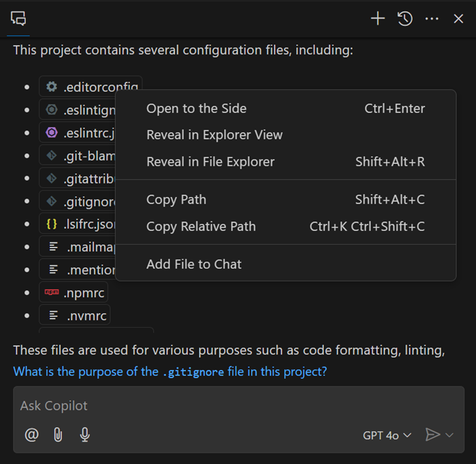Open the send options dropdown chevron
Image resolution: width=476 pixels, height=464 pixels.
[449, 435]
